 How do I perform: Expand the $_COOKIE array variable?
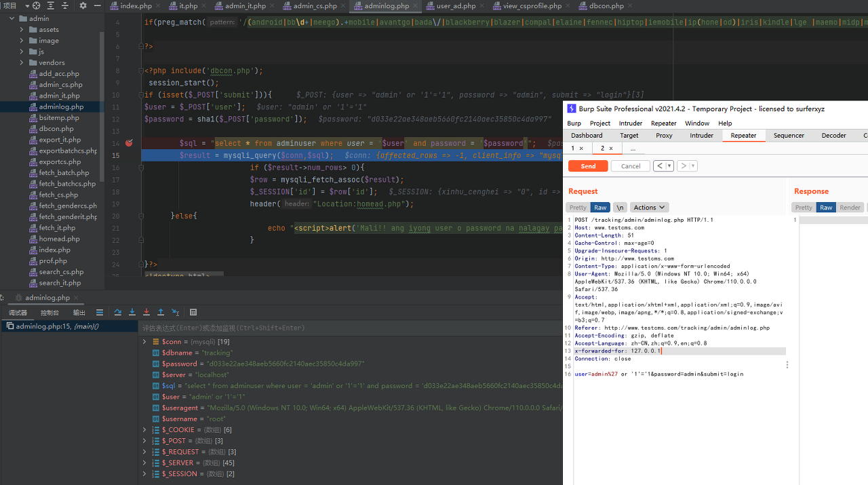[144, 430]
